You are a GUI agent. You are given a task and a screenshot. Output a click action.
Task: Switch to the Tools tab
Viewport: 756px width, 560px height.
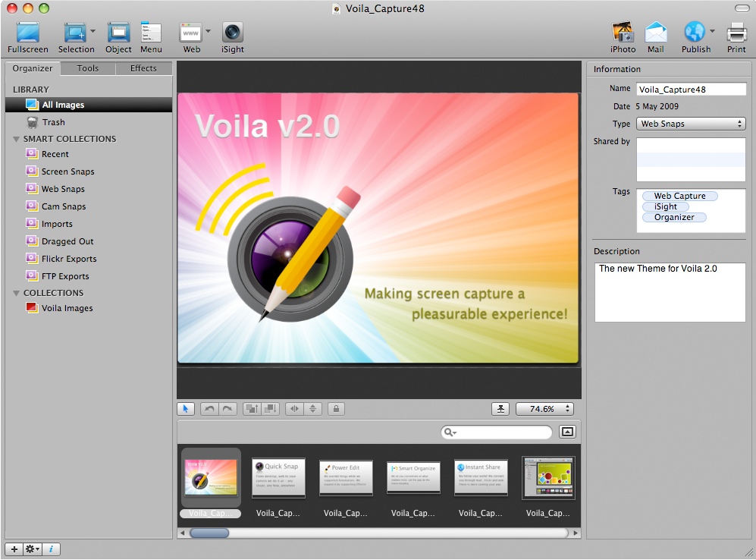pyautogui.click(x=88, y=68)
